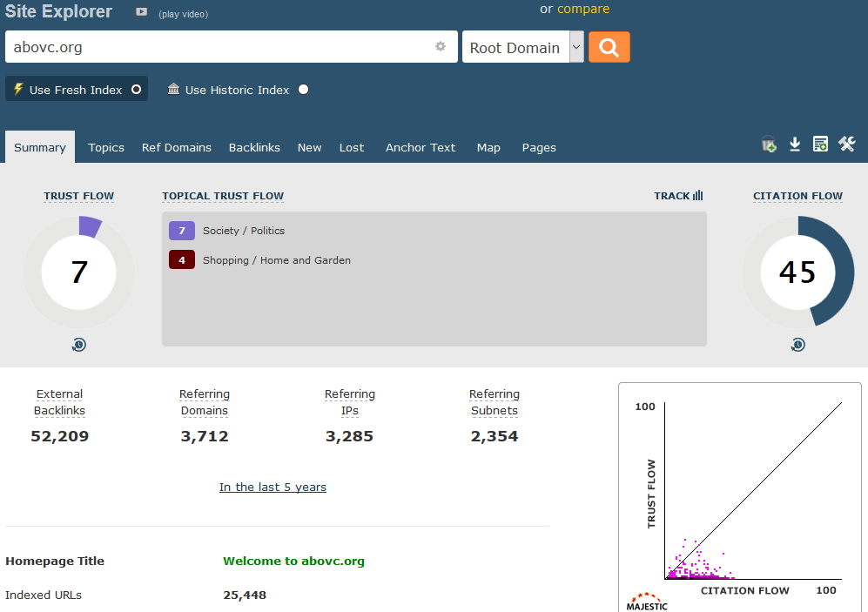Select the Use Historic Index radio button
The height and width of the screenshot is (612, 868).
[x=303, y=90]
